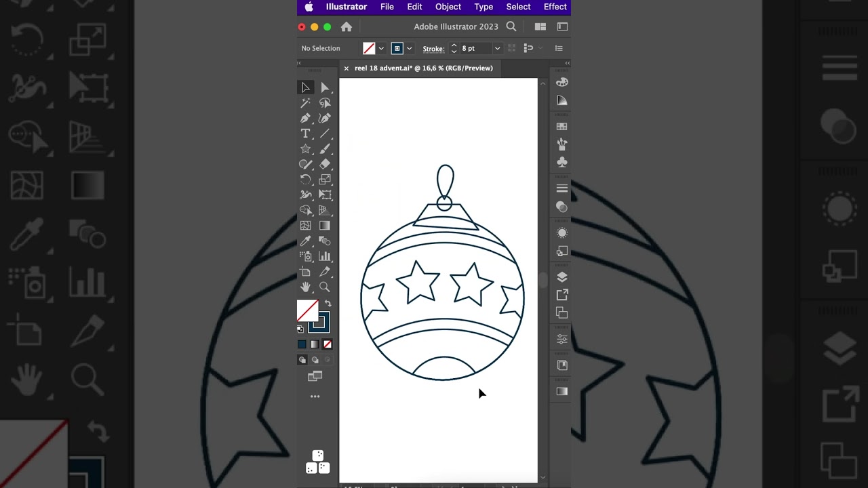
Task: Open the Apple menu
Action: pyautogui.click(x=309, y=7)
